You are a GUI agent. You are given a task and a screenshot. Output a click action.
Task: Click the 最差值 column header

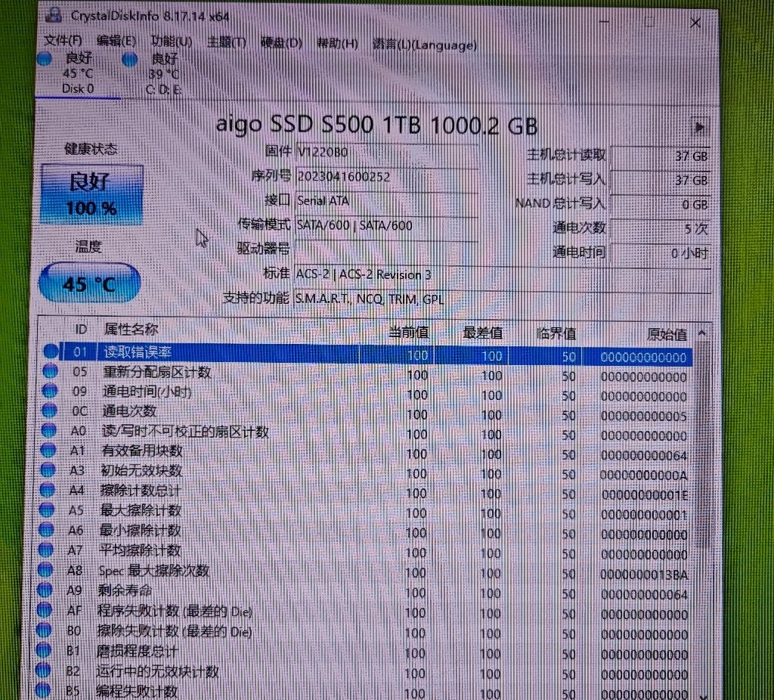[482, 333]
